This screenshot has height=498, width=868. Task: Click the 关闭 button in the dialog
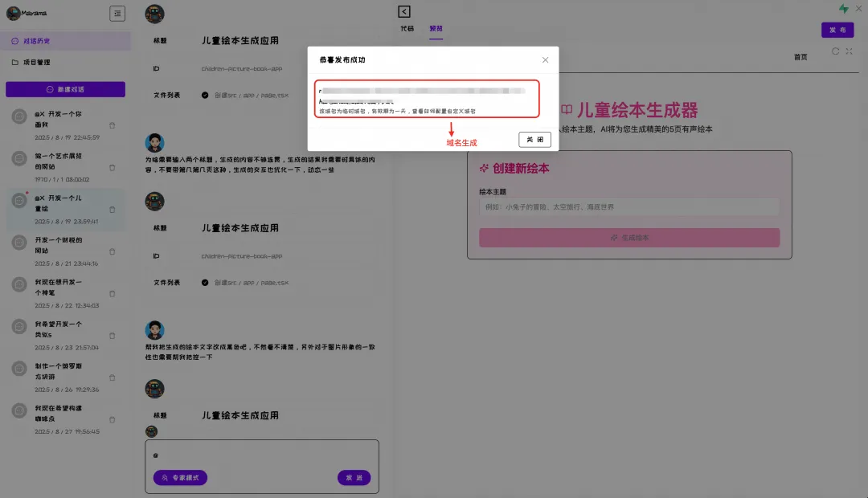[x=534, y=138]
